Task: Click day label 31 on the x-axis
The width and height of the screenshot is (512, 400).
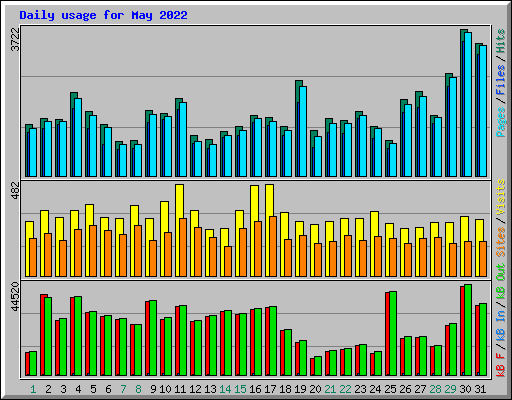Action: [x=480, y=389]
